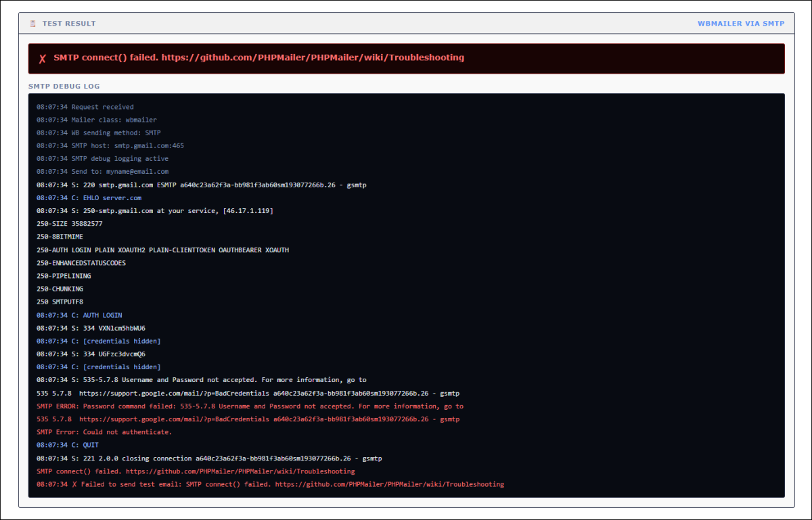
Task: Select the 'C: QUIT' log line
Action: pyautogui.click(x=68, y=445)
